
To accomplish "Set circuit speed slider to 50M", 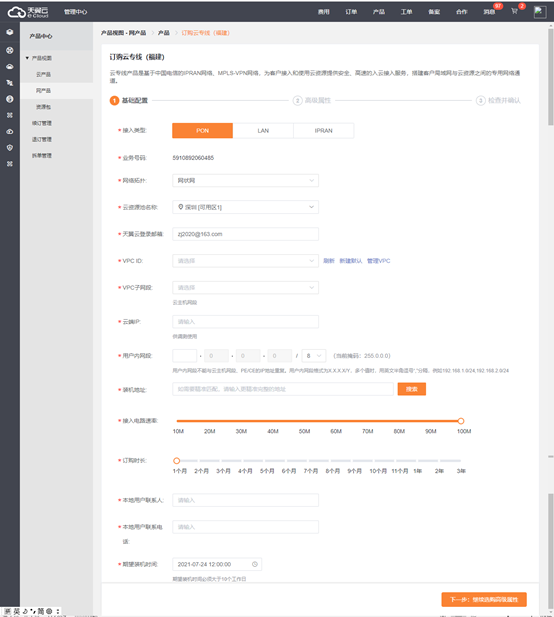I will click(304, 421).
